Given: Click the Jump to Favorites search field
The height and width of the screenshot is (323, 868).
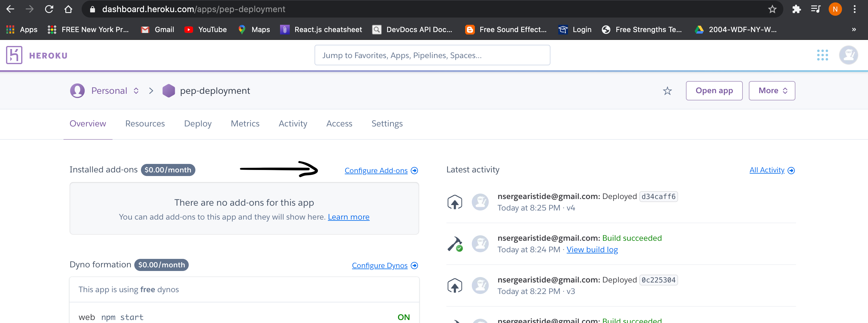Looking at the screenshot, I should click(x=432, y=55).
